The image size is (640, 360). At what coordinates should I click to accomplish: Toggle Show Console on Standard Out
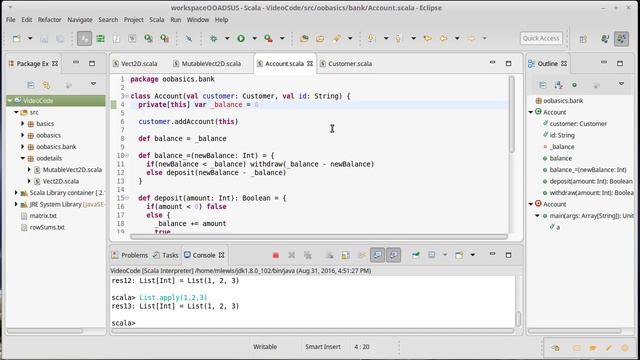(x=378, y=255)
